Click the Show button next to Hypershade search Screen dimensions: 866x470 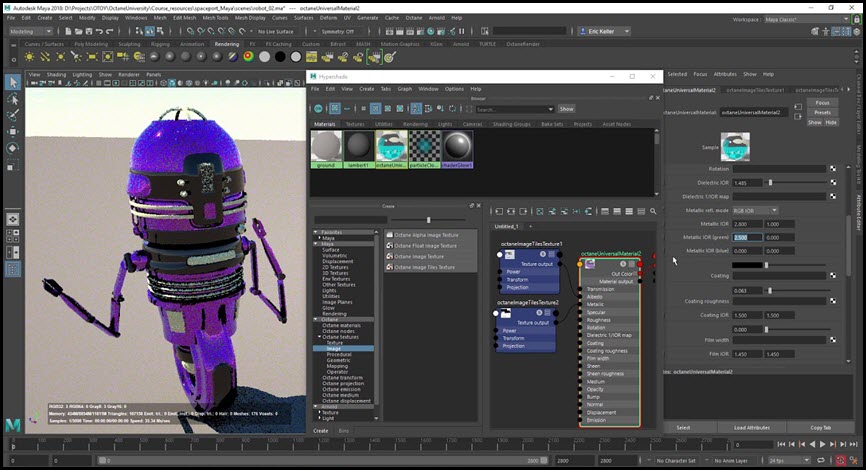(x=566, y=109)
